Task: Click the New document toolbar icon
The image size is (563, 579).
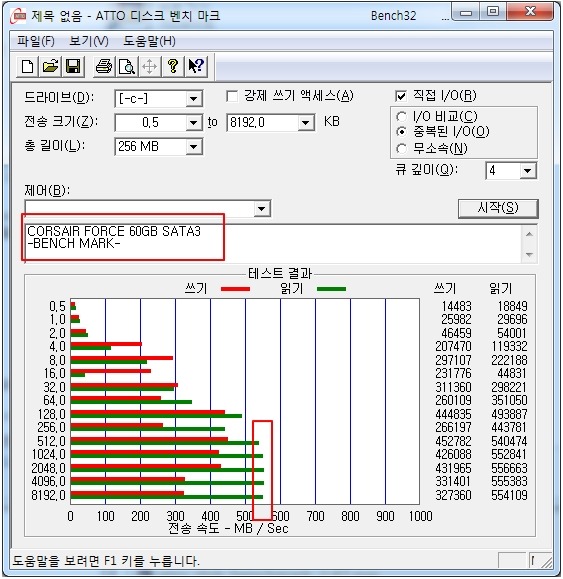Action: (28, 67)
